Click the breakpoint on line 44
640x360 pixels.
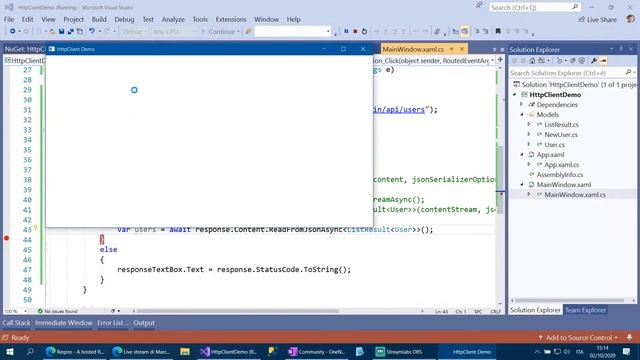pyautogui.click(x=7, y=238)
